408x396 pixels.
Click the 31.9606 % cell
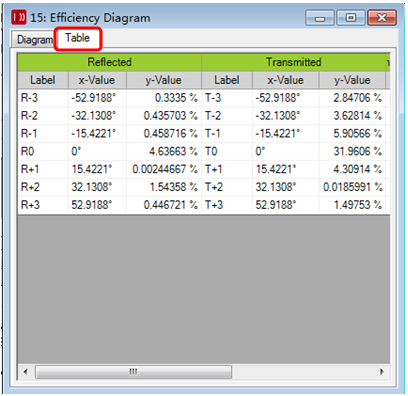point(352,151)
